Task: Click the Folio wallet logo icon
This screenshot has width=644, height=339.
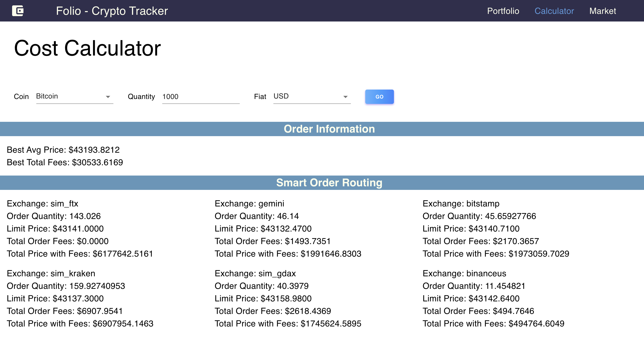Action: 18,11
